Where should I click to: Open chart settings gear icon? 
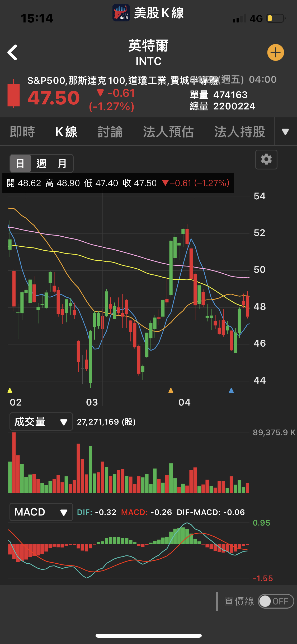click(266, 159)
